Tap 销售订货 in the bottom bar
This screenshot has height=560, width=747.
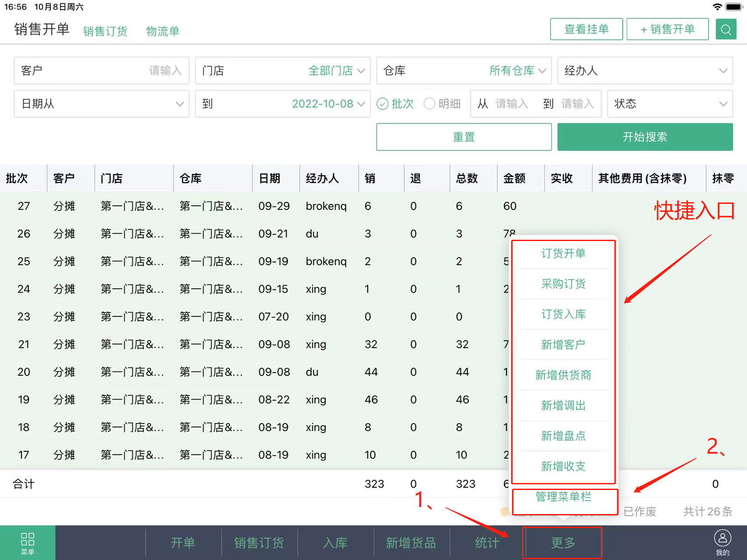click(259, 543)
